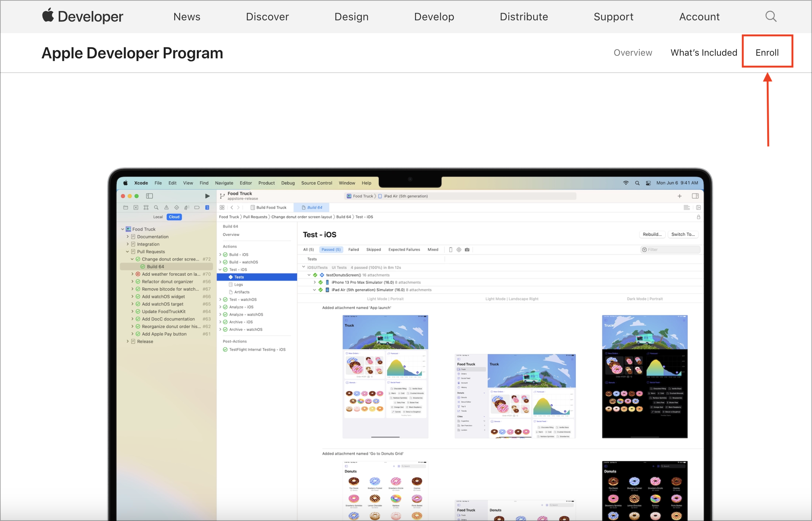Open the search magnifier in the header
The height and width of the screenshot is (521, 812).
[771, 16]
